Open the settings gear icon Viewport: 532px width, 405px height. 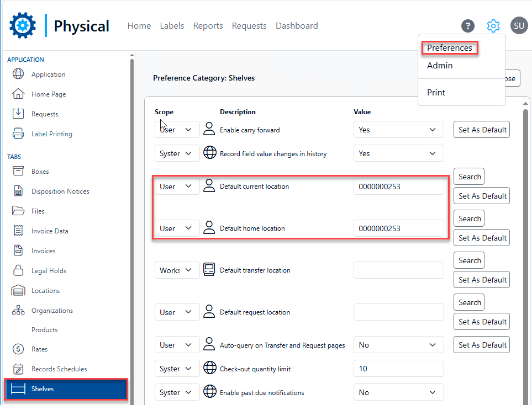(x=493, y=26)
